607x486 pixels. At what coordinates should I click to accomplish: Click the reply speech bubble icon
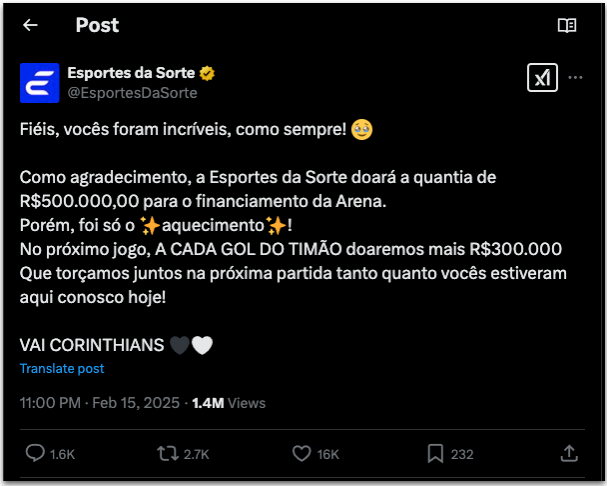35,453
